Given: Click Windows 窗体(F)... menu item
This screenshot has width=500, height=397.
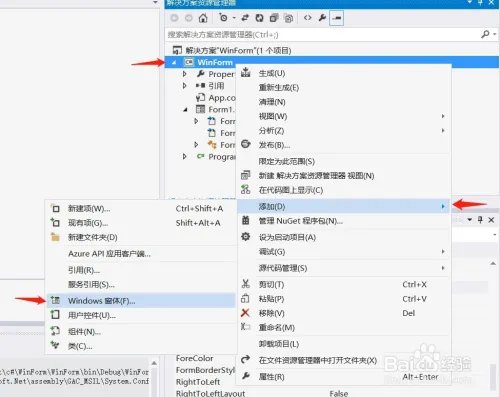Looking at the screenshot, I should click(141, 301).
